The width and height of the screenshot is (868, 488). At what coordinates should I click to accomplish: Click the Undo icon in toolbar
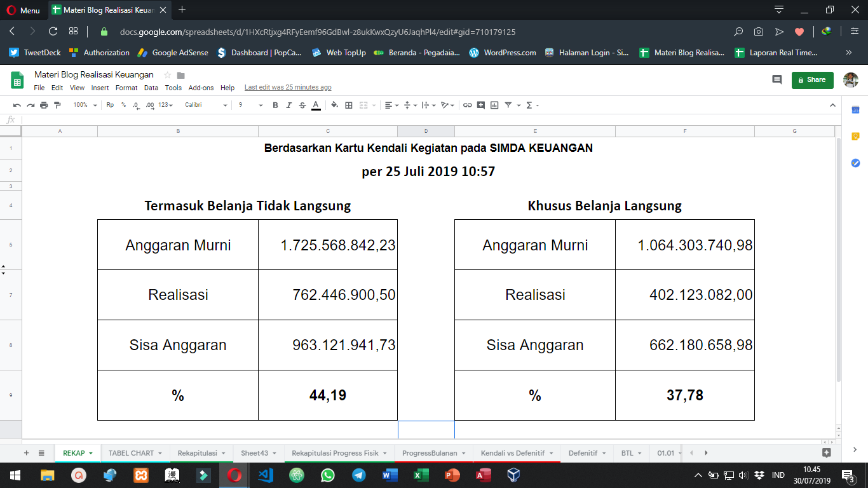coord(17,105)
